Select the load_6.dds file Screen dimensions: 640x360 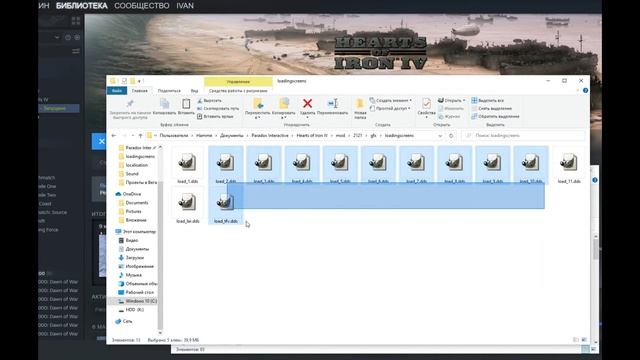click(x=378, y=165)
